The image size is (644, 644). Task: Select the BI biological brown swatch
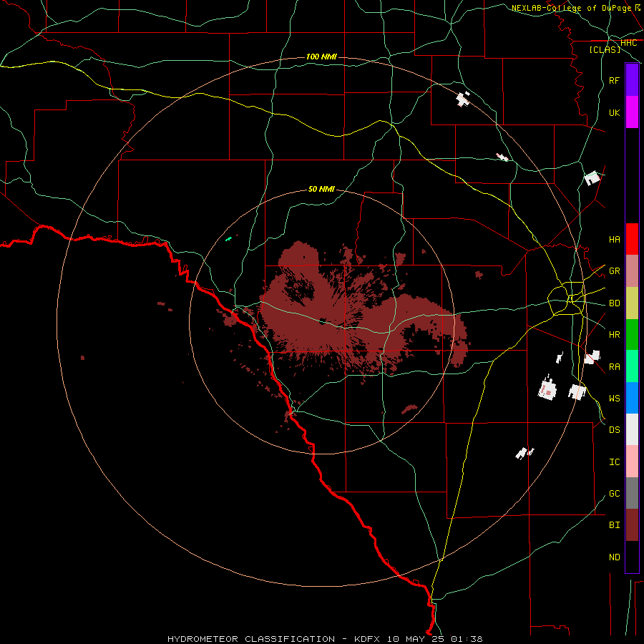tap(632, 525)
